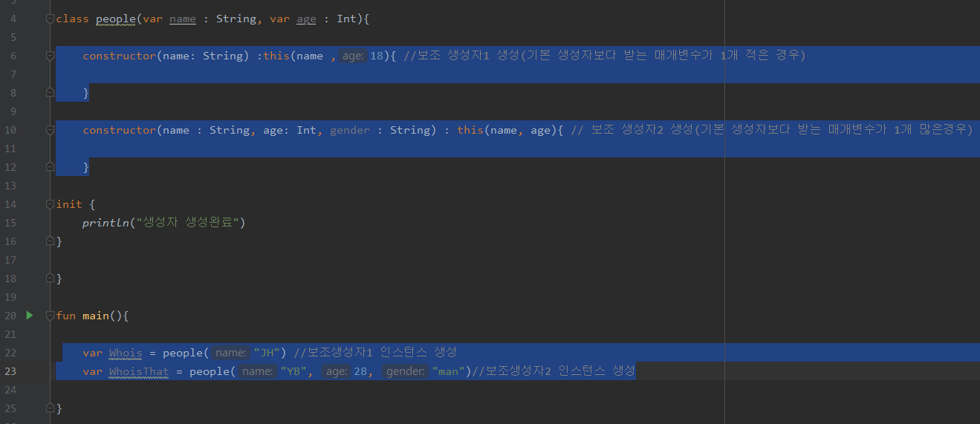Run main using the green gutter arrow

30,316
